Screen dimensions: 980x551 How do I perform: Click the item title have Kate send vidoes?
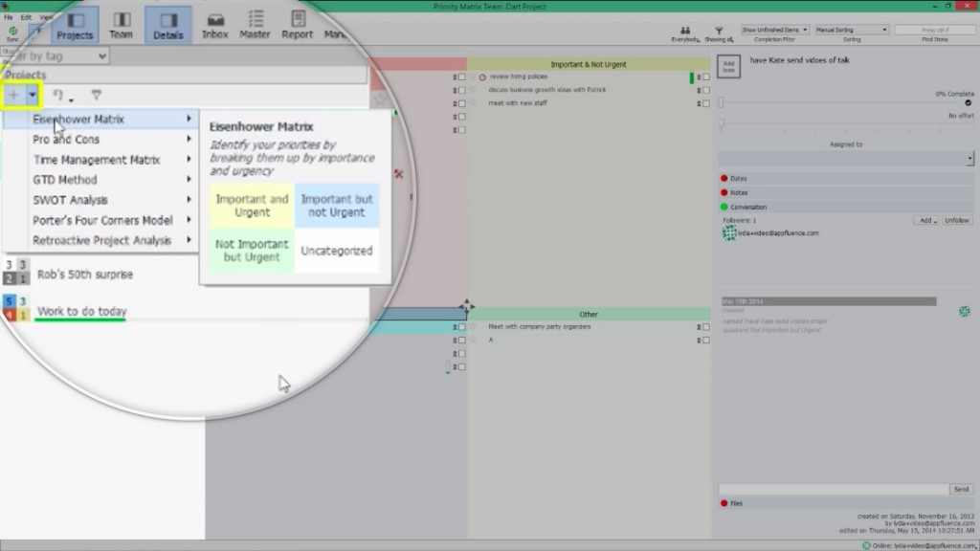click(799, 60)
